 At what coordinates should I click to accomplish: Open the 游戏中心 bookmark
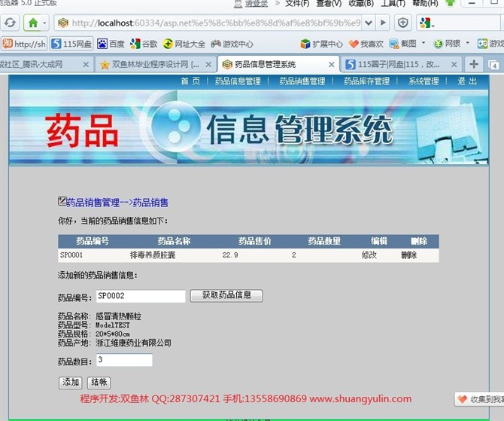pos(232,44)
